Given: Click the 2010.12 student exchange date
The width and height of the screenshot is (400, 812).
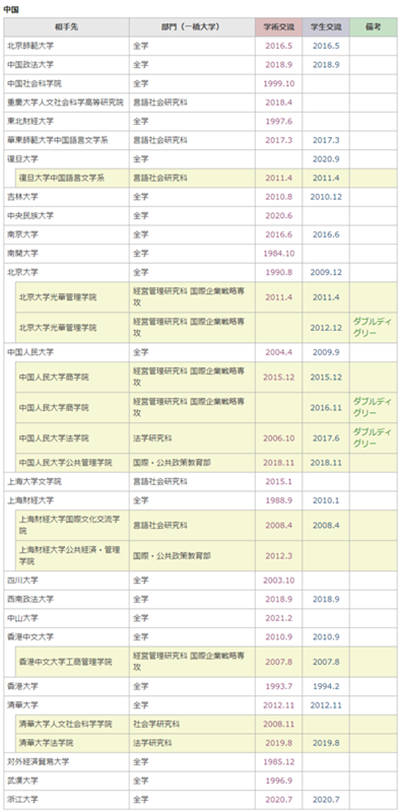Looking at the screenshot, I should 326,197.
